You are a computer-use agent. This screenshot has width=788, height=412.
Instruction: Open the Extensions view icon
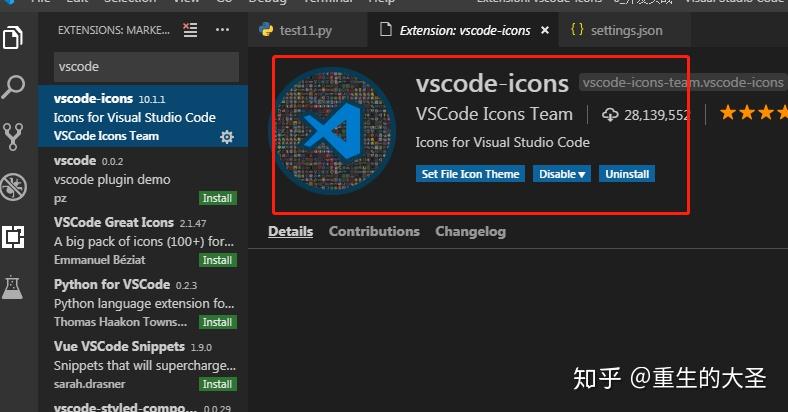pos(13,237)
